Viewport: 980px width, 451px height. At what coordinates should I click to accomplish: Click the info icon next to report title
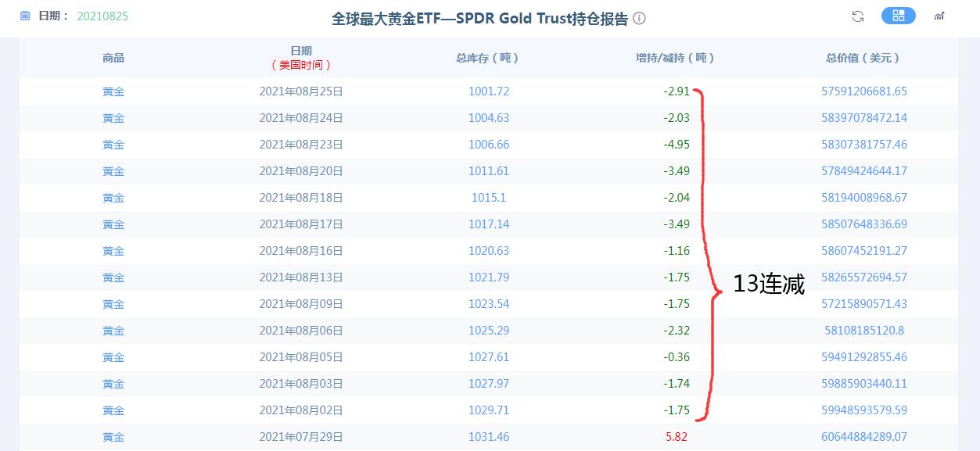639,18
